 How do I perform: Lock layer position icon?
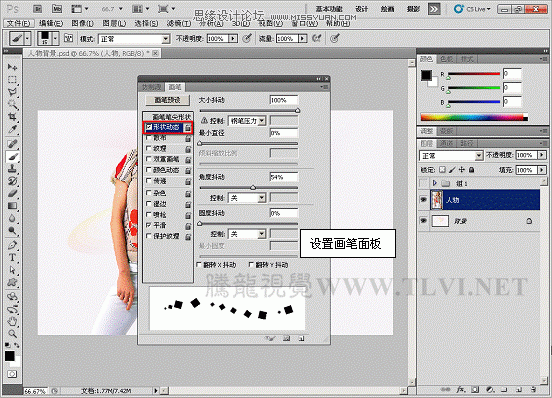coord(462,170)
